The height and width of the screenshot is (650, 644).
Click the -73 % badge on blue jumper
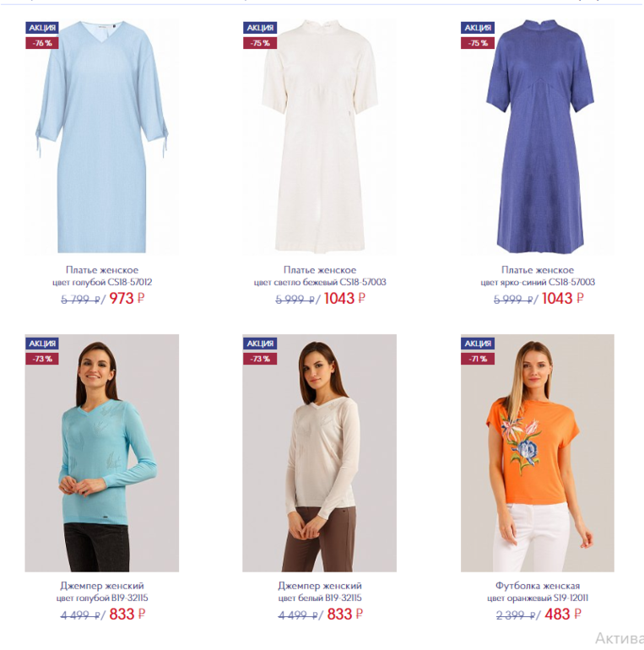click(42, 359)
